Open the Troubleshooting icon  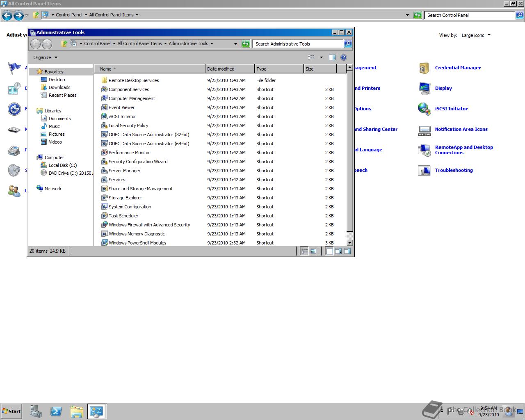tap(424, 170)
